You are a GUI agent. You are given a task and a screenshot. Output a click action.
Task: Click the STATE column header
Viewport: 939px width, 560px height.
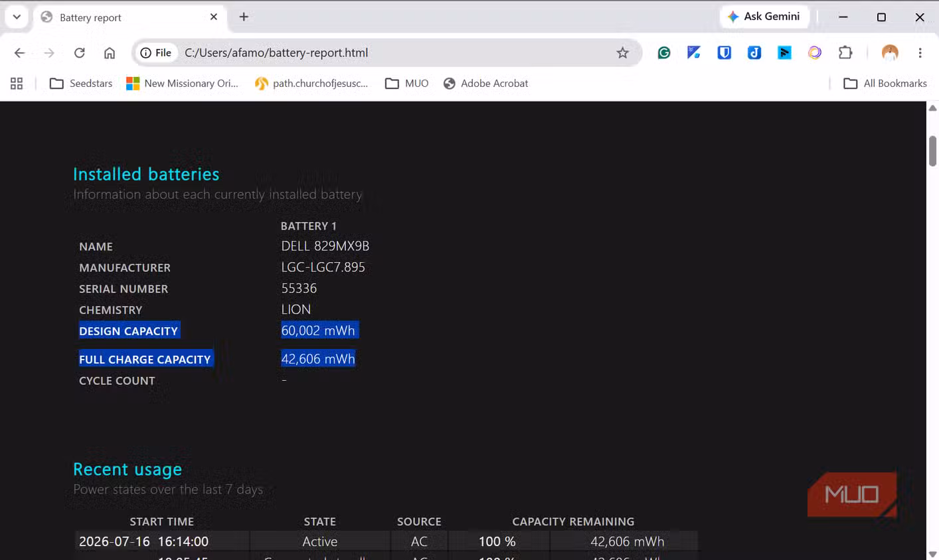(319, 522)
